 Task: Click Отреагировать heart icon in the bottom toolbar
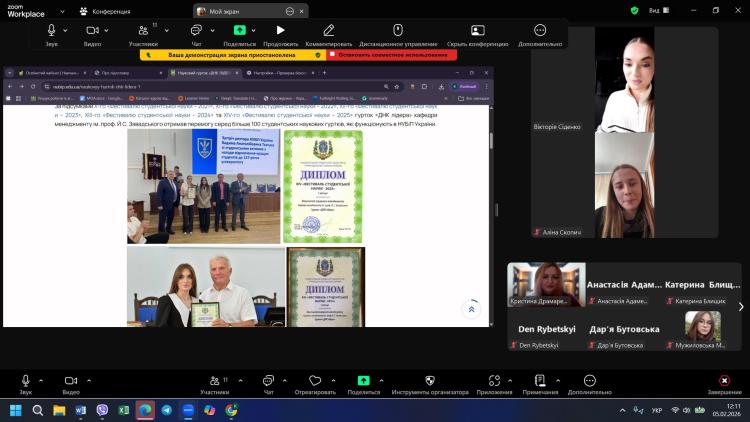[315, 381]
